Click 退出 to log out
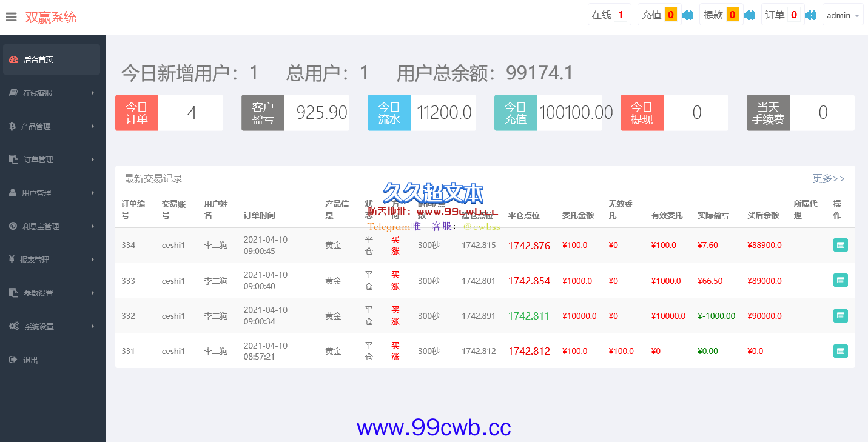 [x=52, y=360]
